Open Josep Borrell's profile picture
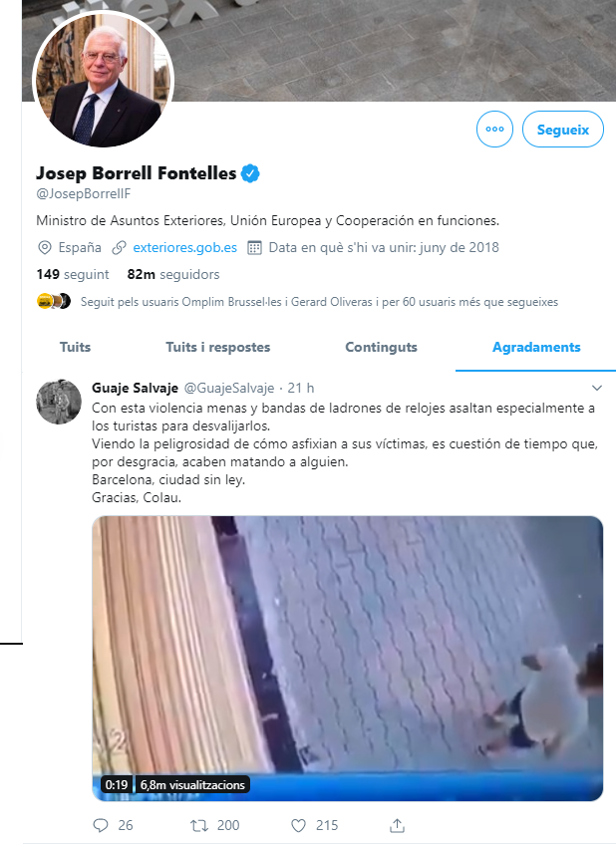Screen dimensions: 616x849 tap(103, 78)
